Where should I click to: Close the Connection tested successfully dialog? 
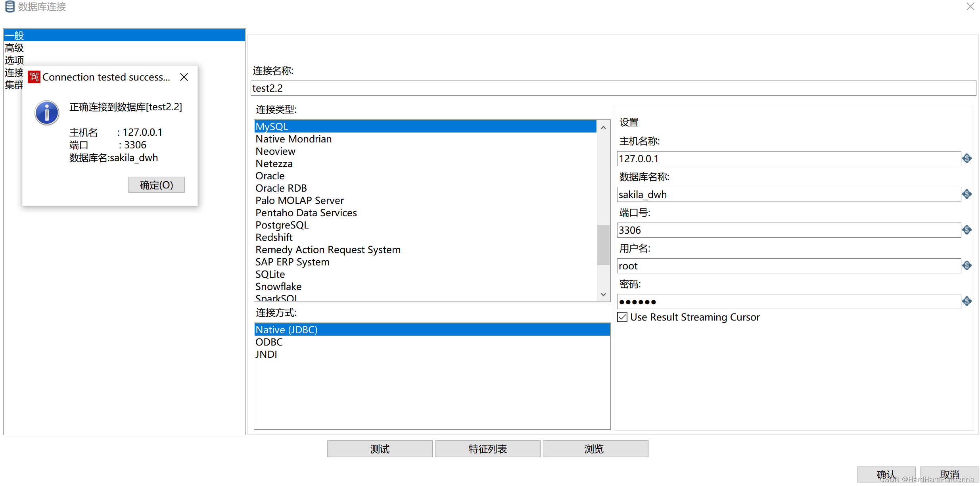point(184,77)
